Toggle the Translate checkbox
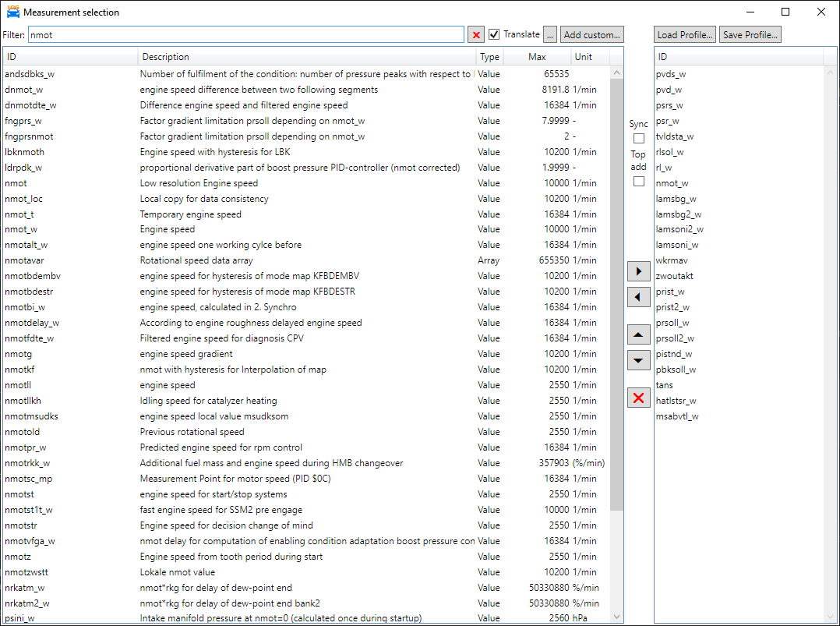Viewport: 840px width, 626px height. point(494,34)
